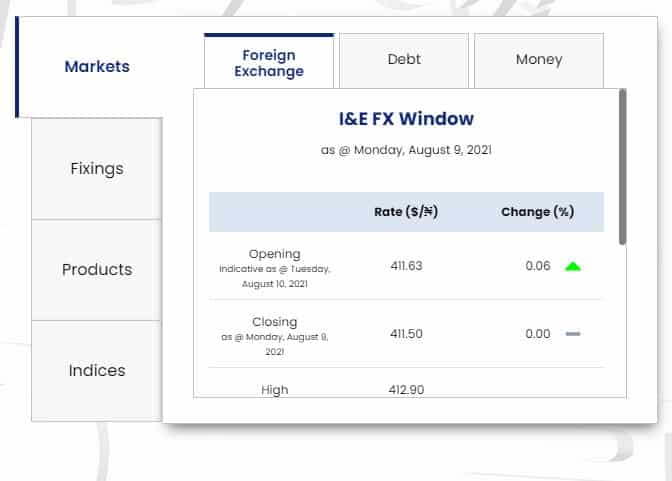Switch to the Products sidebar tab
The width and height of the screenshot is (672, 481).
click(x=97, y=270)
